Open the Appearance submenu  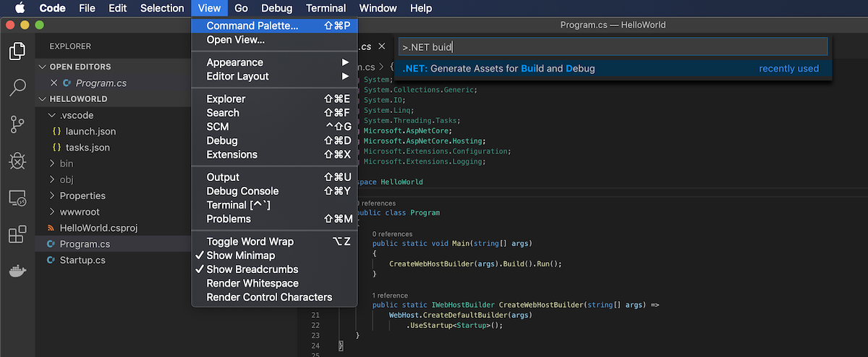(x=274, y=62)
